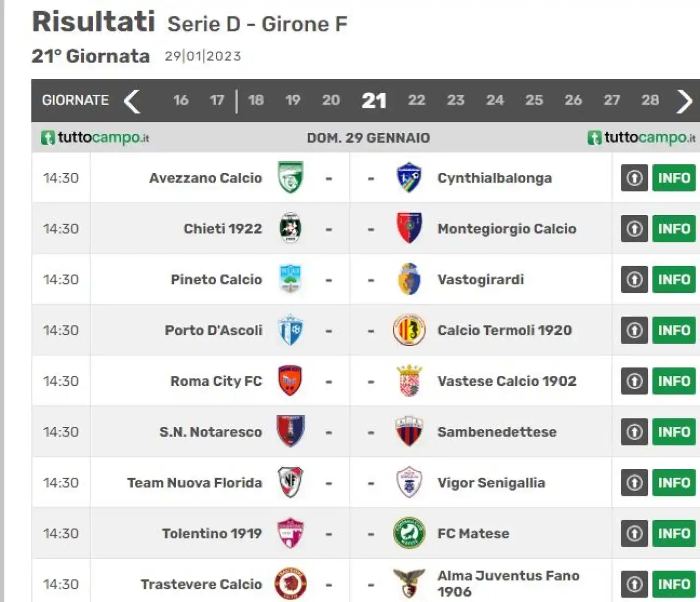This screenshot has height=602, width=700.
Task: Jump to giornata 28
Action: (x=650, y=100)
